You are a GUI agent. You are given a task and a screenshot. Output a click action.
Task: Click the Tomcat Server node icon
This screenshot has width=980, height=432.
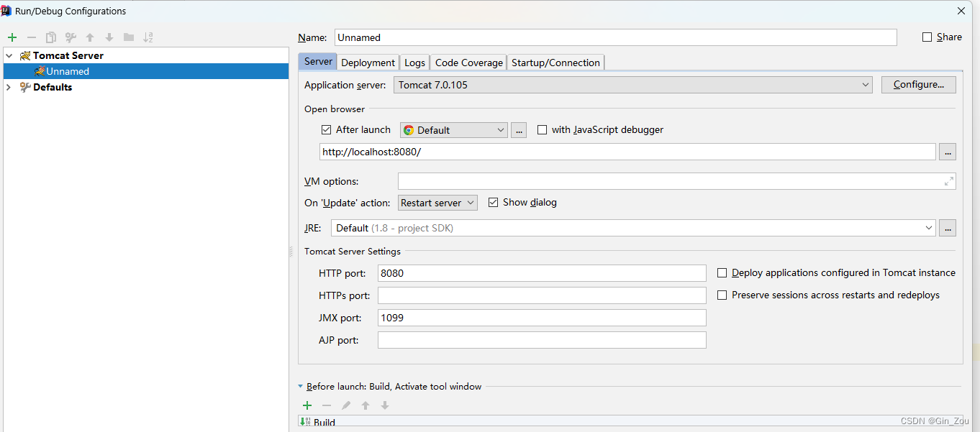(x=25, y=55)
